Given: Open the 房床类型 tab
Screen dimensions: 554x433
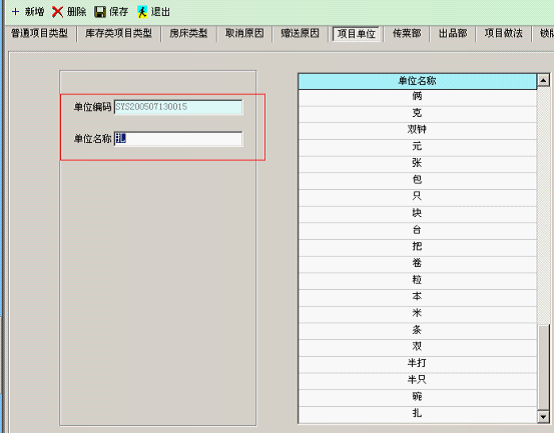Looking at the screenshot, I should 188,33.
